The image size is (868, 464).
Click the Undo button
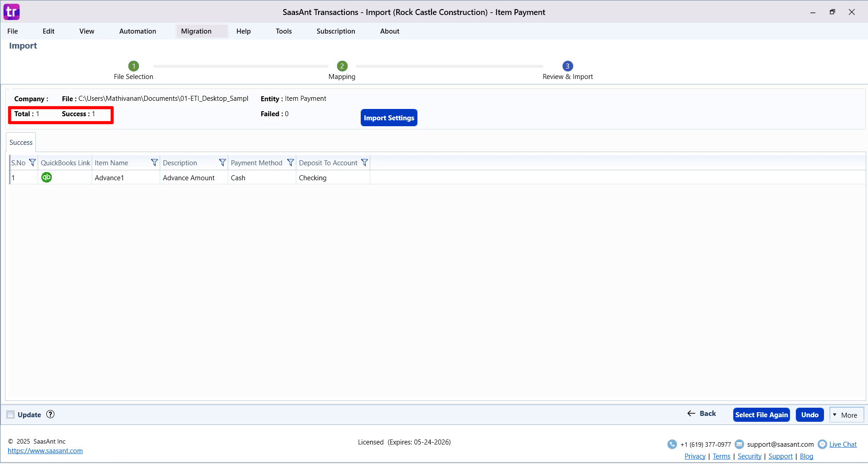pyautogui.click(x=809, y=415)
